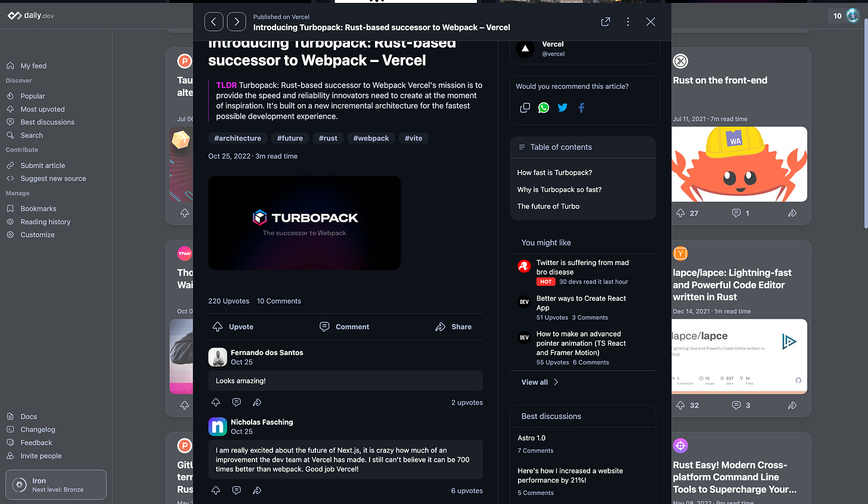Open 'Here's how I increased a website performance' discussion
The height and width of the screenshot is (504, 868).
pos(570,475)
